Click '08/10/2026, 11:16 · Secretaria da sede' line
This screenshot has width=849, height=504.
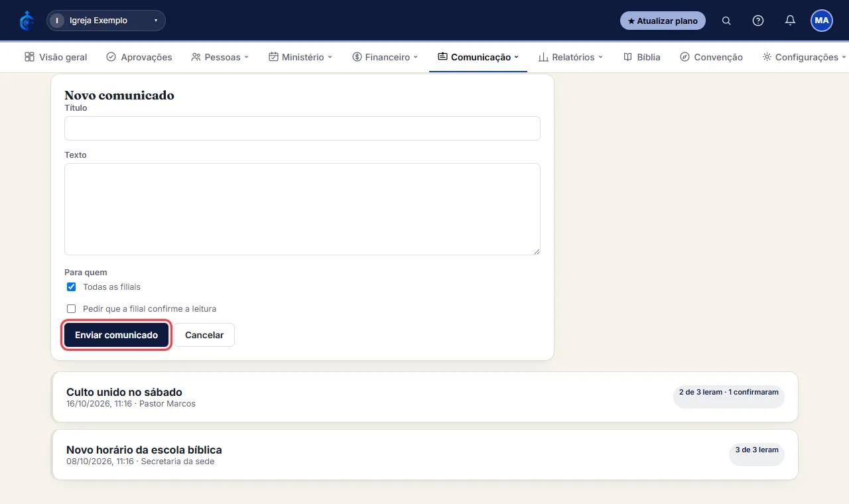(140, 462)
